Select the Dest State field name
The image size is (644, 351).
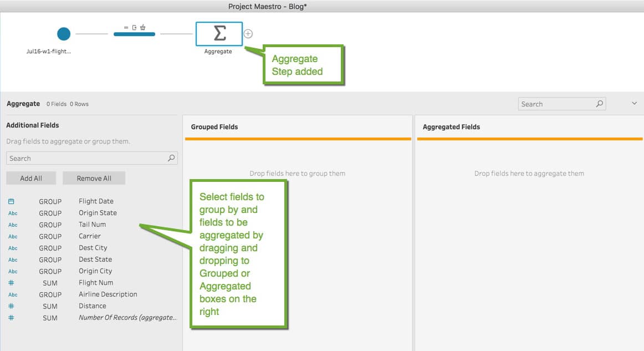[x=95, y=260]
